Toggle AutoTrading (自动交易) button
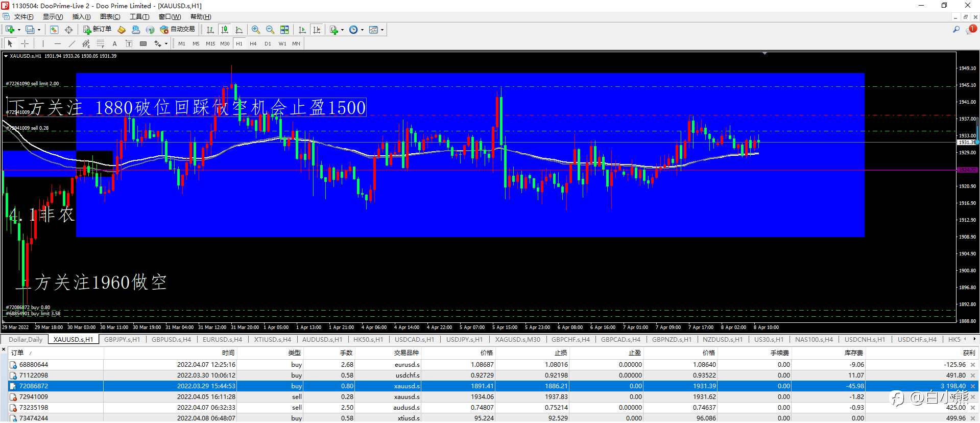This screenshot has width=980, height=423. coord(177,30)
